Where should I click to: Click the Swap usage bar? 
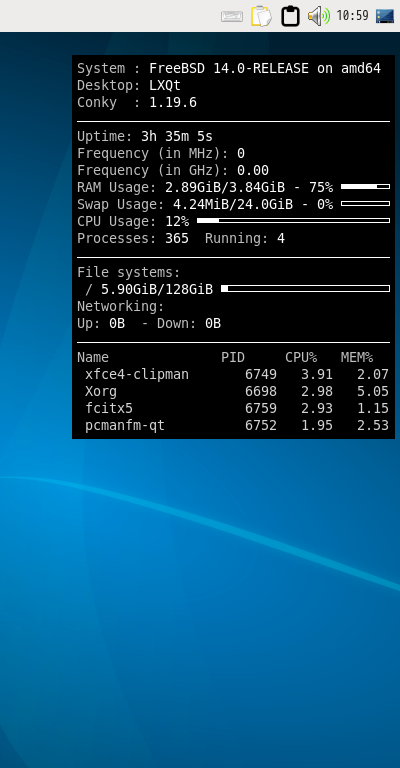(365, 203)
